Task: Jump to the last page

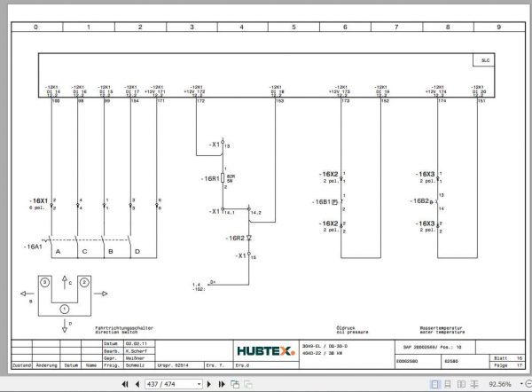Action: click(x=222, y=384)
